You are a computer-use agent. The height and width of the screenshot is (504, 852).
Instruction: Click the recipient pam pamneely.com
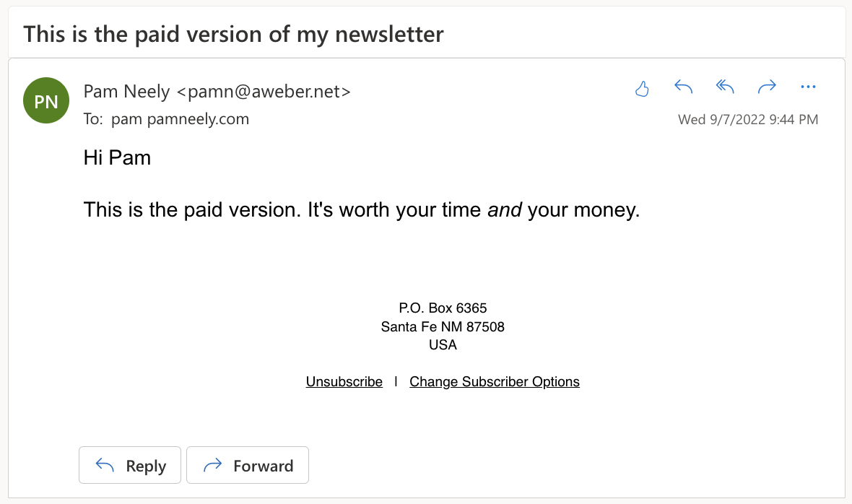180,118
